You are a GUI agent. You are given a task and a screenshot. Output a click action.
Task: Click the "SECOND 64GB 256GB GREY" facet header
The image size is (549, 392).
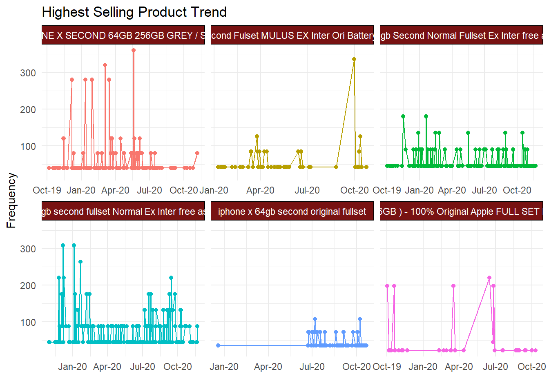click(123, 36)
